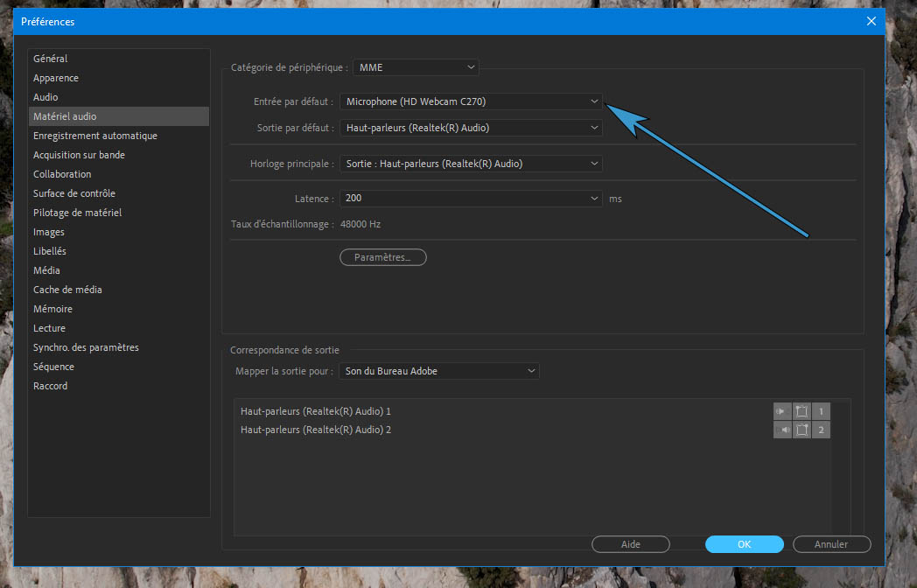Viewport: 917px width, 588px height.
Task: Click the Paramètres... button
Action: pyautogui.click(x=382, y=257)
